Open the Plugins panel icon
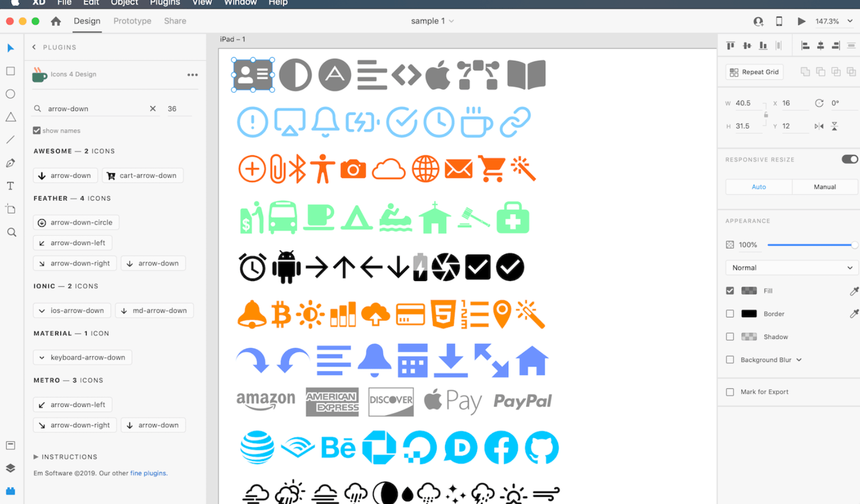 point(10,491)
